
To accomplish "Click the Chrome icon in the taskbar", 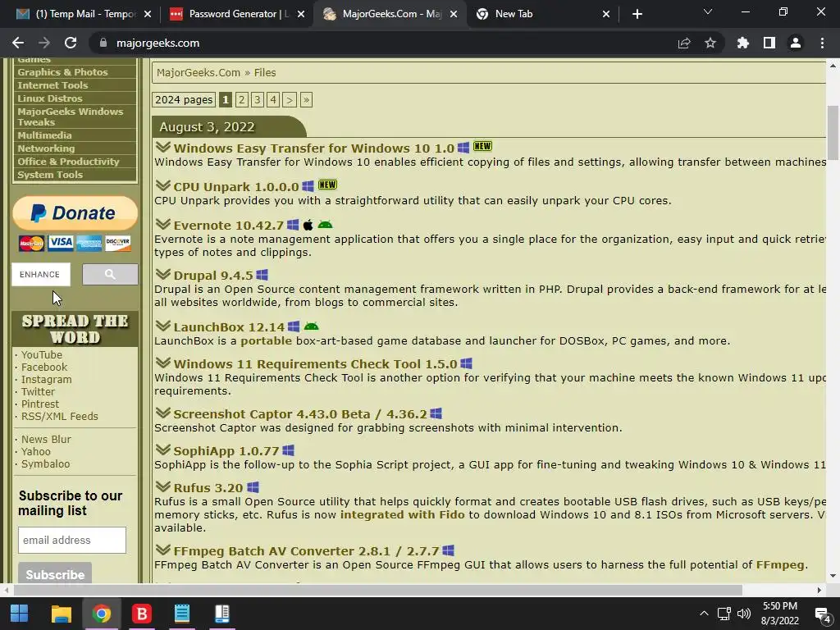I will [x=101, y=614].
